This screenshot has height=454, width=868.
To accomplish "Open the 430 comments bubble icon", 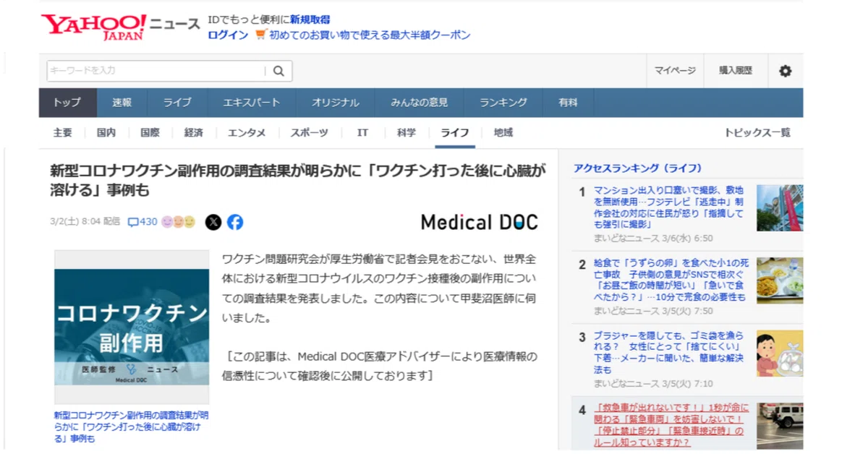I will coord(133,222).
